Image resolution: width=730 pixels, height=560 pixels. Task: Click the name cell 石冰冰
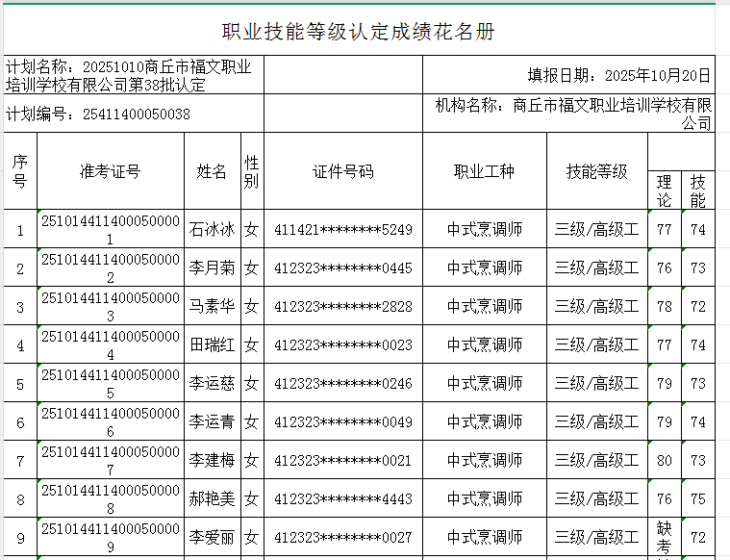[x=212, y=230]
